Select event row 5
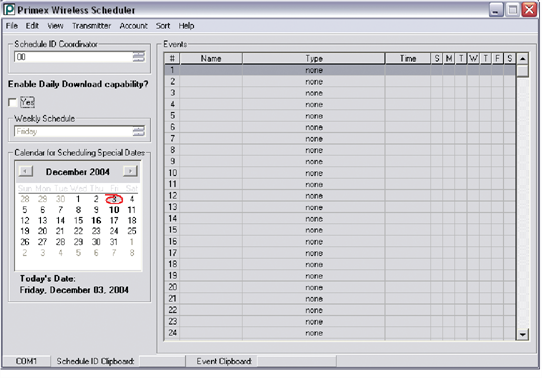 click(x=340, y=116)
